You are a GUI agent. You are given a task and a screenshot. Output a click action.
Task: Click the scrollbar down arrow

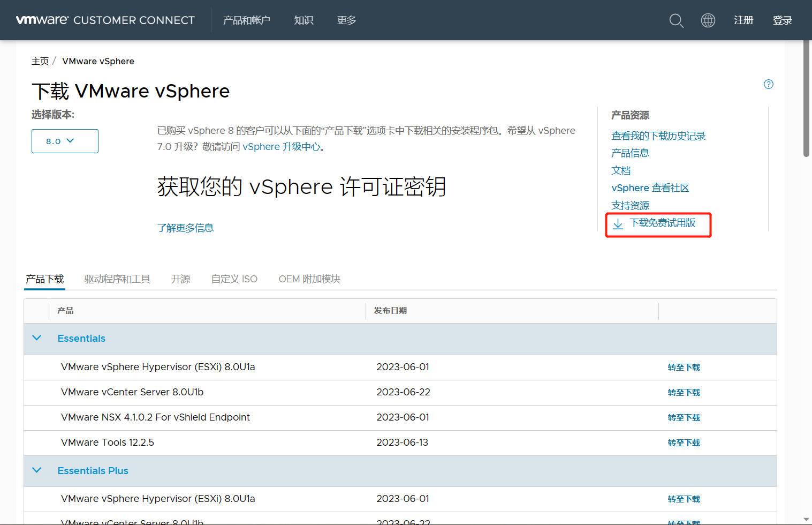(807, 519)
